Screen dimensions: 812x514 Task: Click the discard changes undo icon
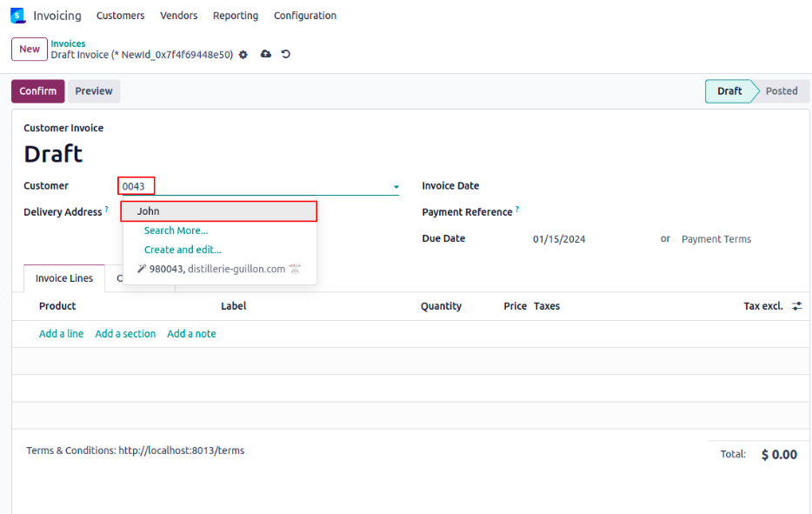286,54
